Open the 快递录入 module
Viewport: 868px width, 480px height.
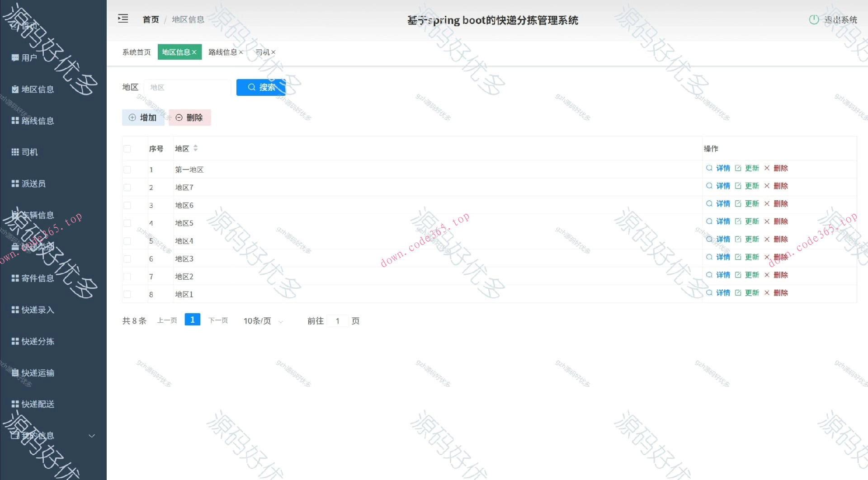click(36, 310)
